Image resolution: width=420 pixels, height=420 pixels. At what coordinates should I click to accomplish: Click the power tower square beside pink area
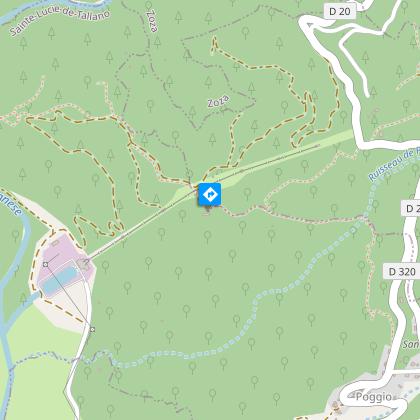pos(46,265)
